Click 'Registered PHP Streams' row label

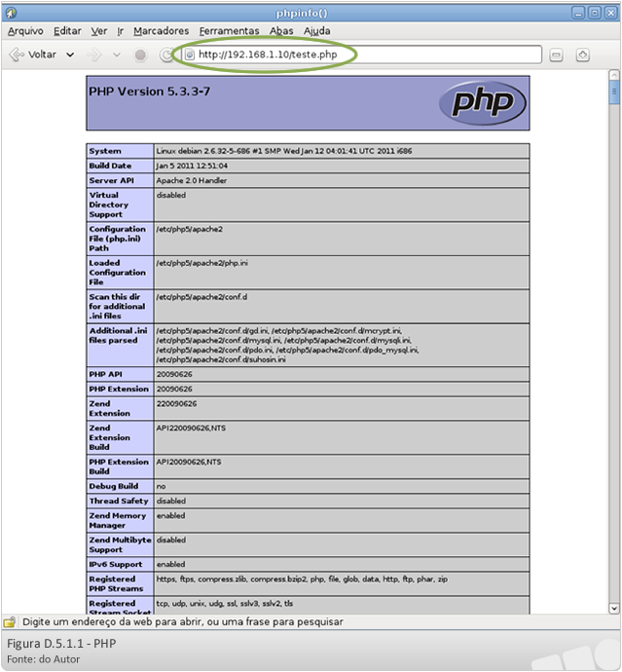116,583
